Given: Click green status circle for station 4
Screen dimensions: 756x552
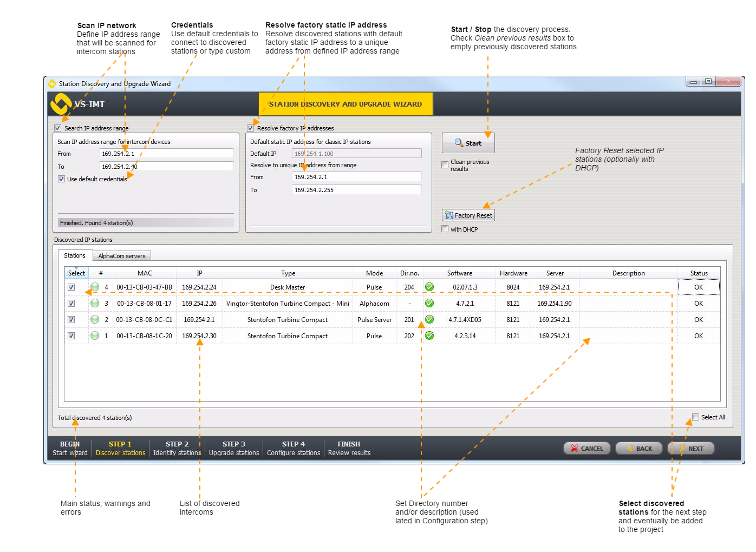Looking at the screenshot, I should 95,287.
